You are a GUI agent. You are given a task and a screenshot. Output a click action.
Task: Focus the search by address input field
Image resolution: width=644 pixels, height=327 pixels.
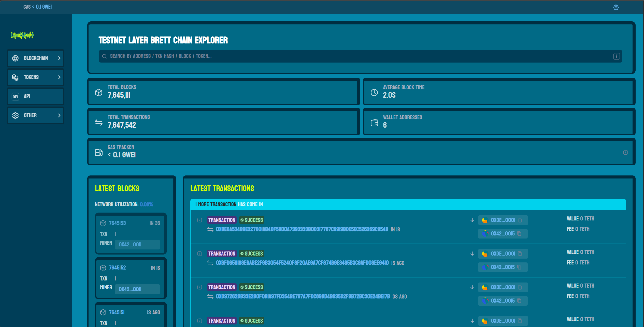356,56
